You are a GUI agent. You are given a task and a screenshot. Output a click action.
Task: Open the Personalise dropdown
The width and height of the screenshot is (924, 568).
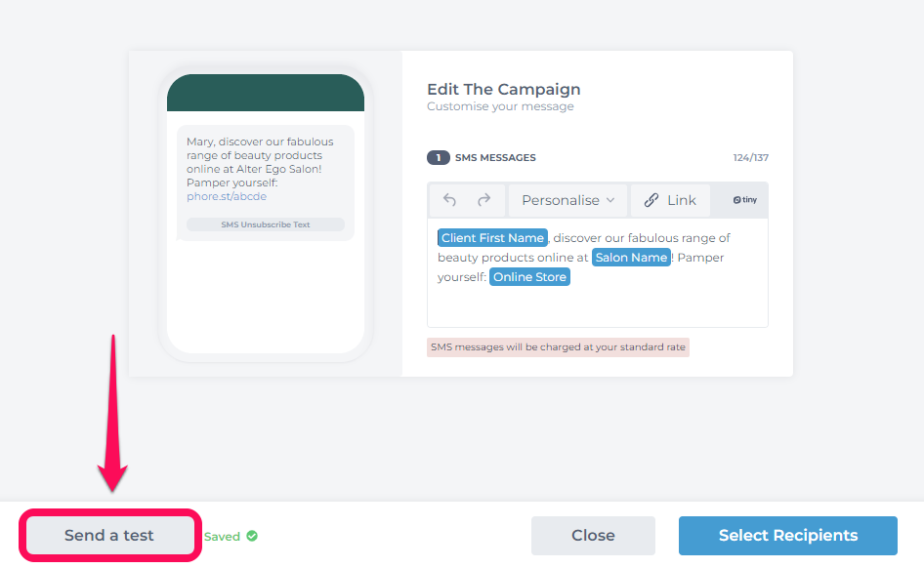click(567, 200)
